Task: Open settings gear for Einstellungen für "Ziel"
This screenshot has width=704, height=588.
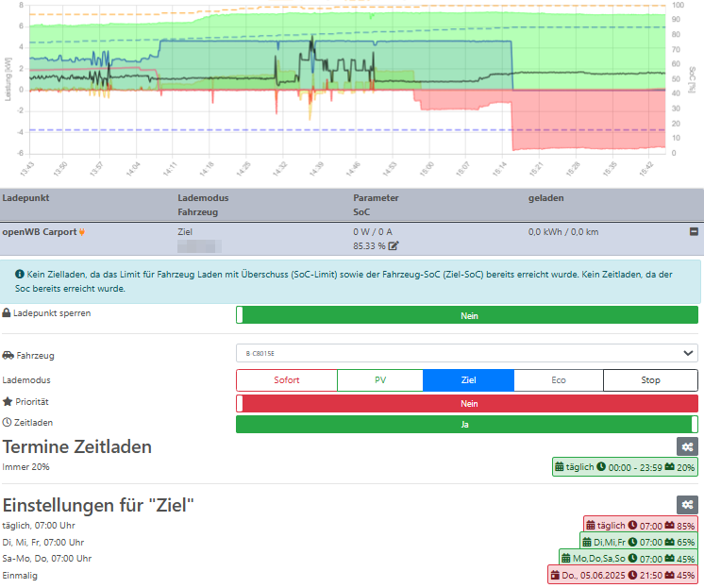Action: pyautogui.click(x=687, y=505)
